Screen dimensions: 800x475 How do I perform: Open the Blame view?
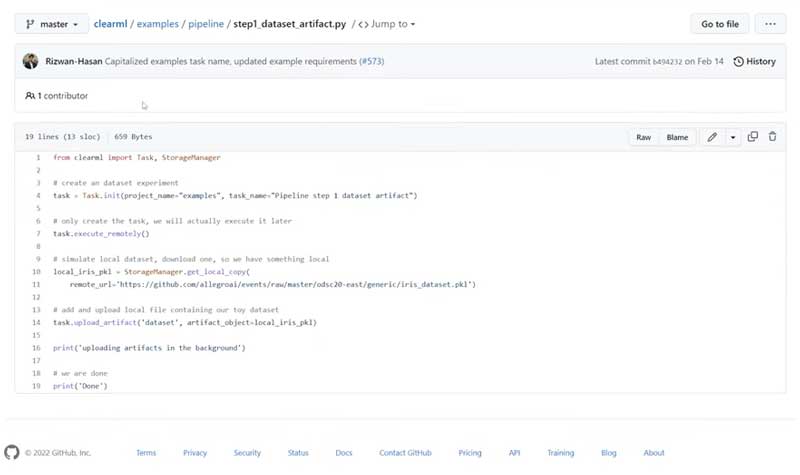coord(677,137)
